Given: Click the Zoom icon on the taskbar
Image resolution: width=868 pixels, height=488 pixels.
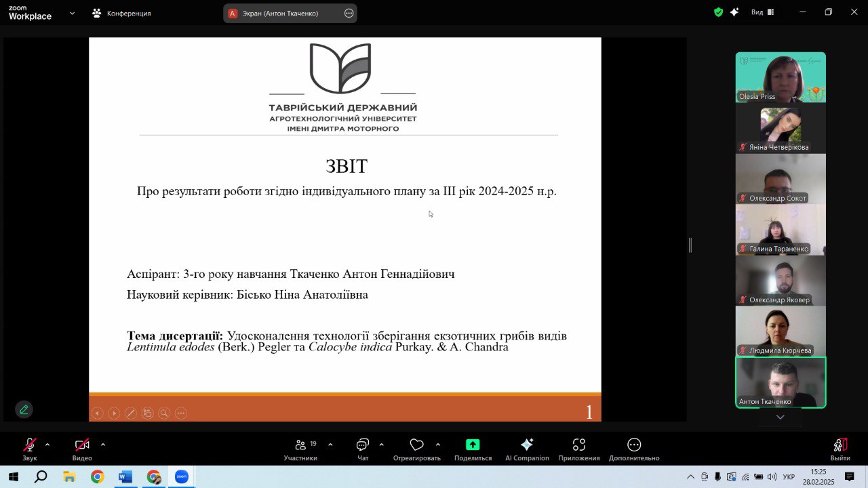Looking at the screenshot, I should 182,477.
